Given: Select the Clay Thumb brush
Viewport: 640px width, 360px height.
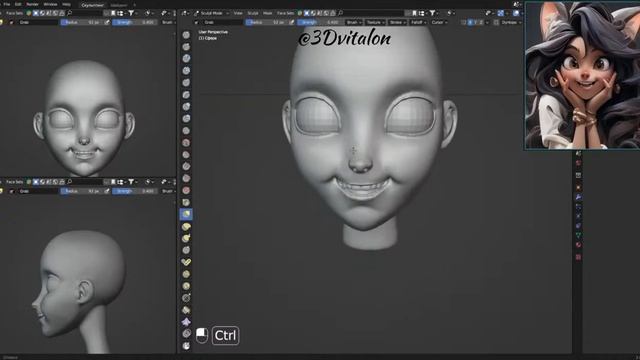Looking at the screenshot, I should [x=186, y=83].
